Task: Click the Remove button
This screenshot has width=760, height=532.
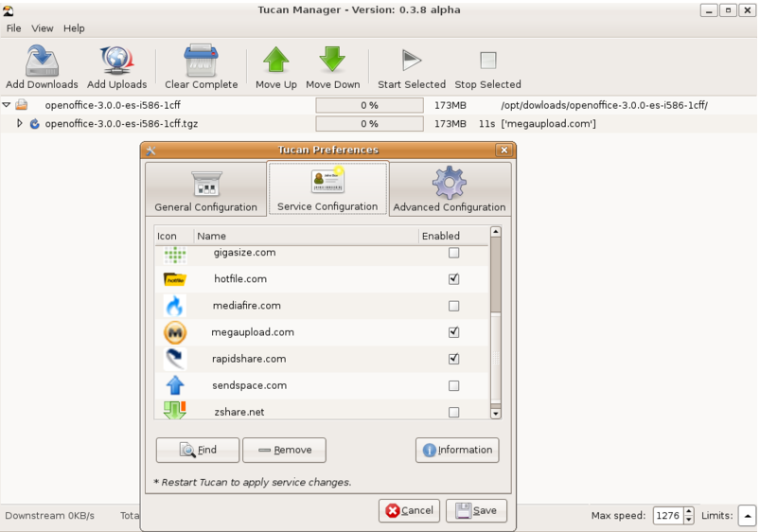Action: (x=284, y=450)
